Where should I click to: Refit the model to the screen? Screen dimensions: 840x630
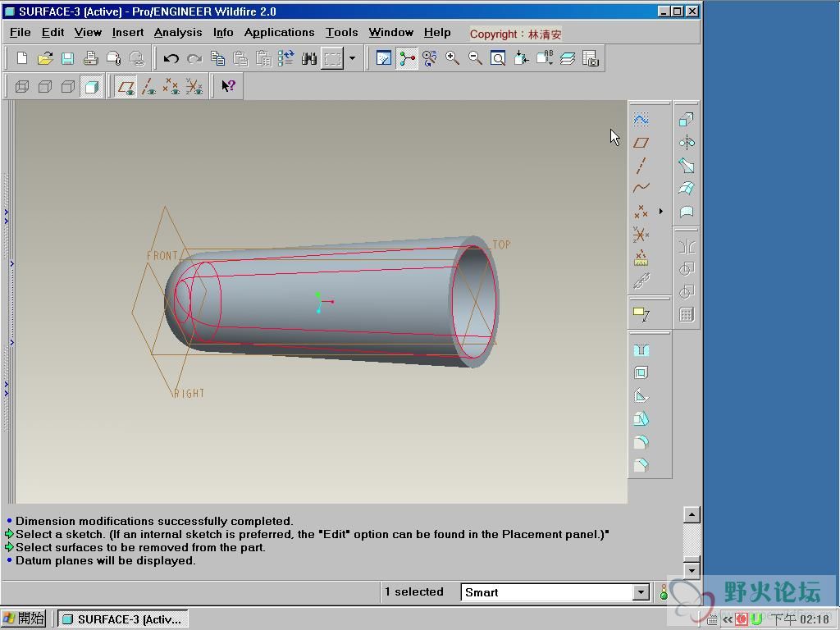click(x=498, y=58)
